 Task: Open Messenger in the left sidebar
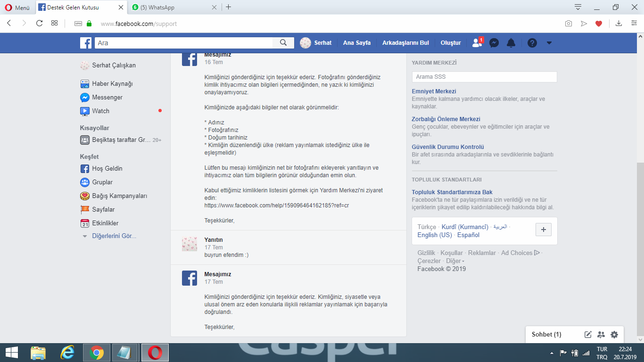coord(101,98)
